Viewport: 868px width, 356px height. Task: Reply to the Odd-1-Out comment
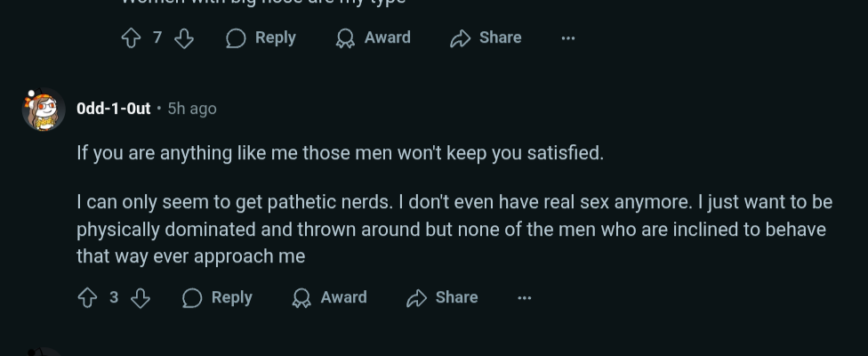[x=217, y=298]
